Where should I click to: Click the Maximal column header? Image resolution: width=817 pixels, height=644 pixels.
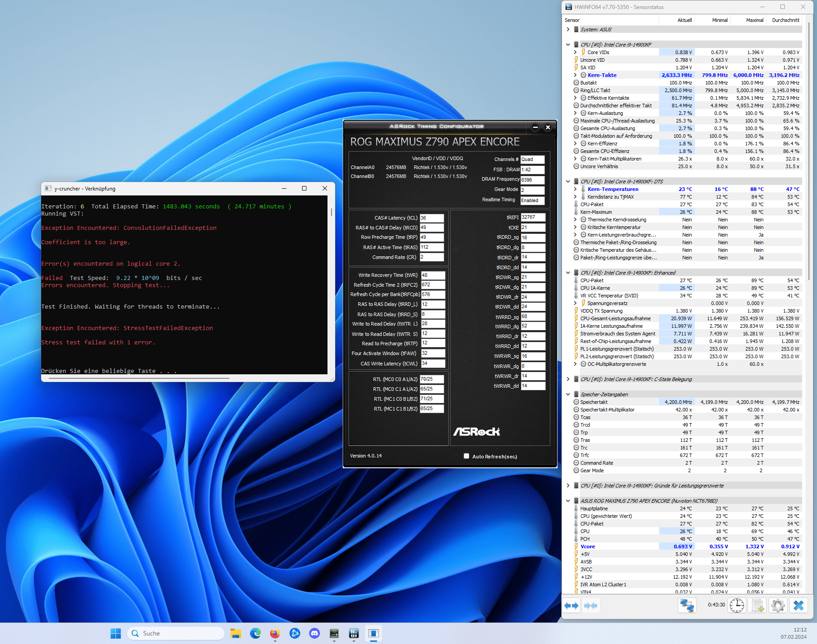754,20
